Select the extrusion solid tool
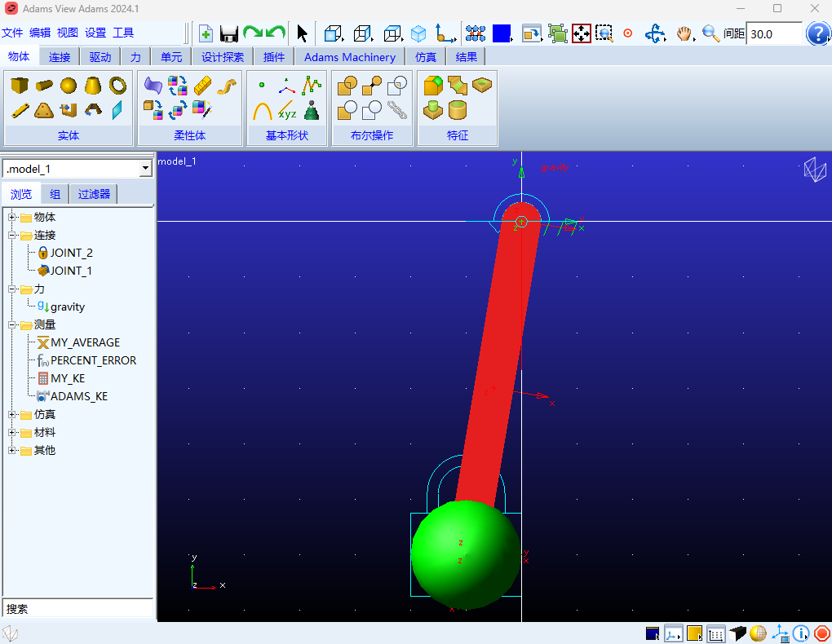The image size is (832, 644). click(x=69, y=110)
